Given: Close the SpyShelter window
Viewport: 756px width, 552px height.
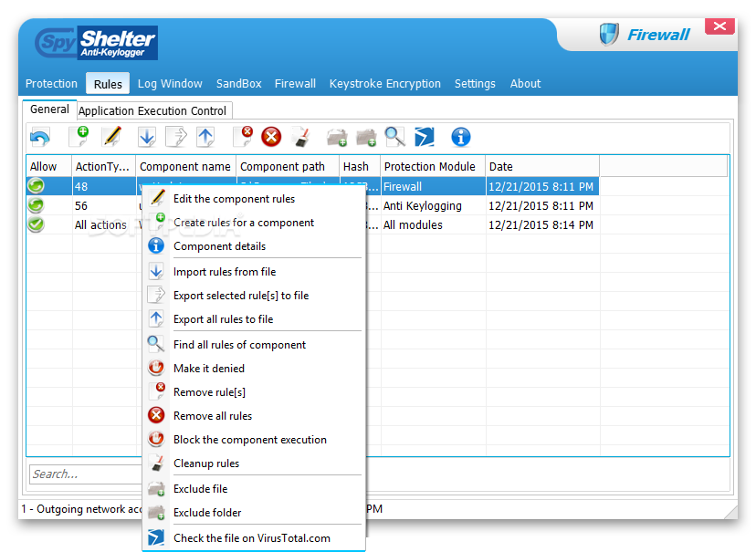Looking at the screenshot, I should [719, 26].
